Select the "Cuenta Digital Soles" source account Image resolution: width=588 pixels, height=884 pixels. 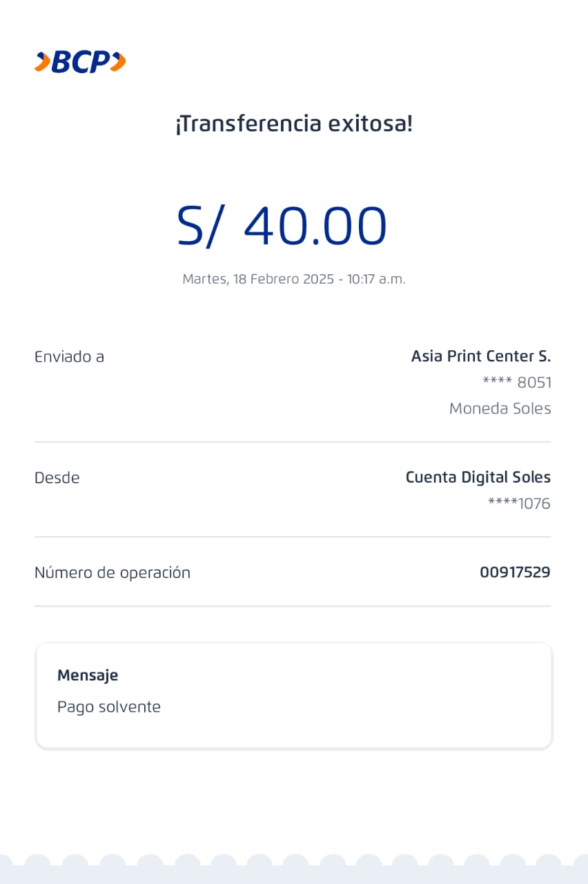click(x=478, y=477)
